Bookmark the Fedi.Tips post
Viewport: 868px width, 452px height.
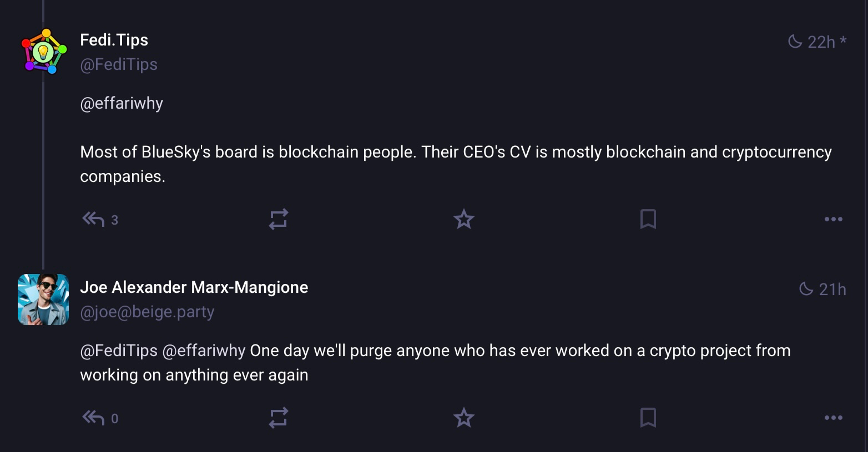pyautogui.click(x=648, y=220)
